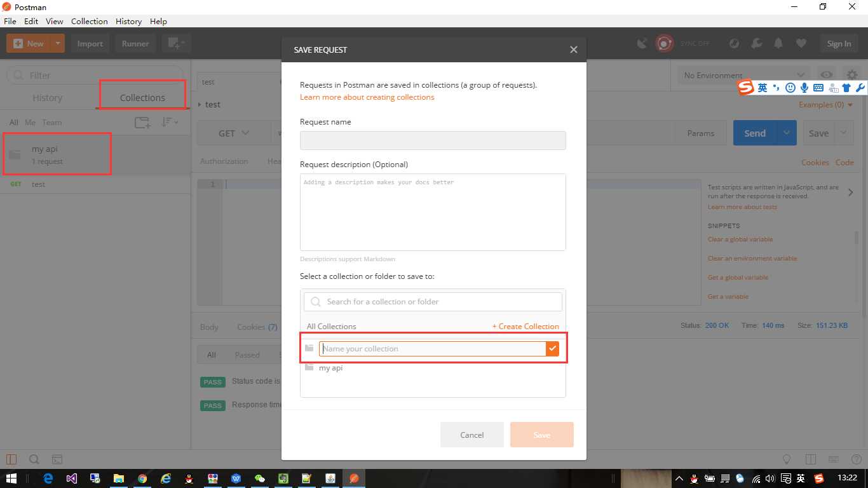Open the Postman console icon in status bar
Viewport: 868px width, 488px height.
pos(57,459)
